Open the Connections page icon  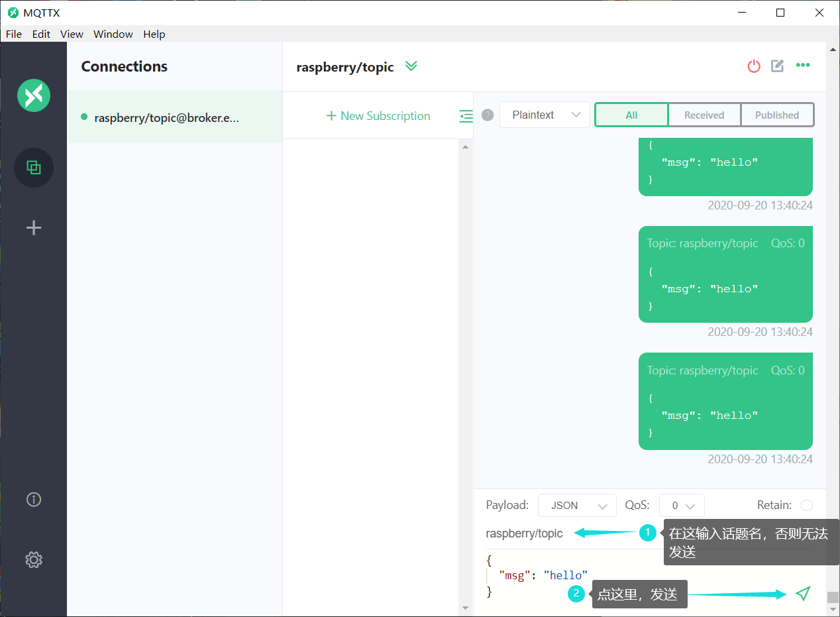coord(34,167)
